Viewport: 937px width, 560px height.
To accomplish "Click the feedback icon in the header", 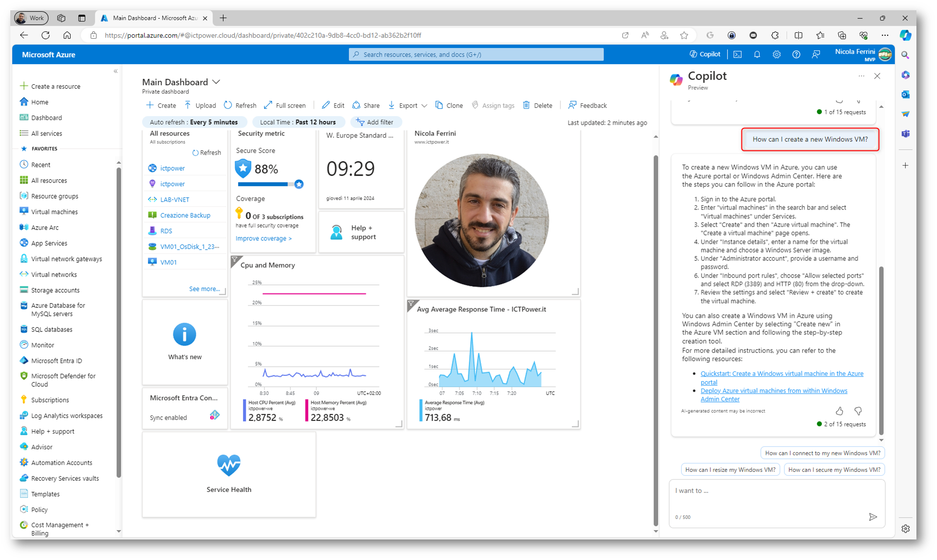I will pyautogui.click(x=816, y=54).
